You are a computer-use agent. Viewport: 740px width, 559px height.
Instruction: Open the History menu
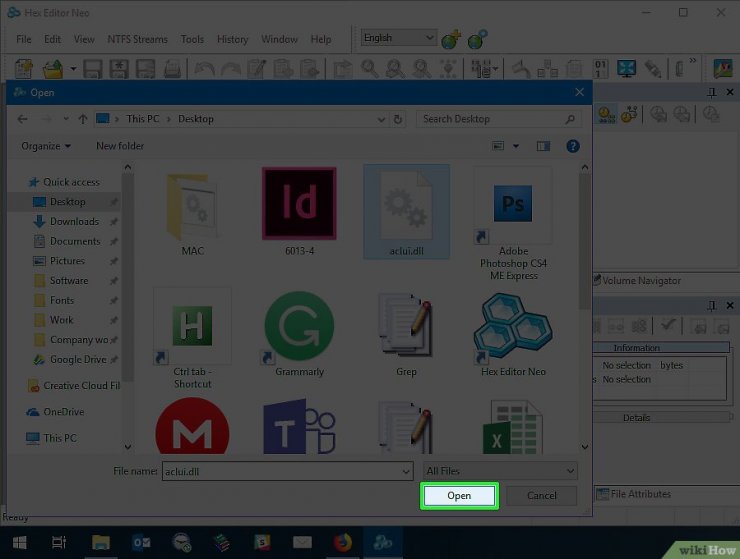[232, 39]
